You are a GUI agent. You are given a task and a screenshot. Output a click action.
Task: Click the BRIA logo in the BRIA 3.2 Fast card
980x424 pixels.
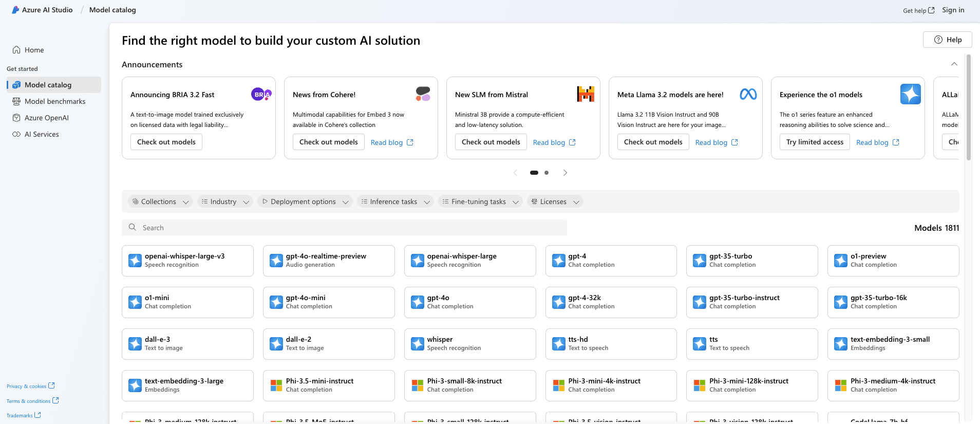pos(261,94)
